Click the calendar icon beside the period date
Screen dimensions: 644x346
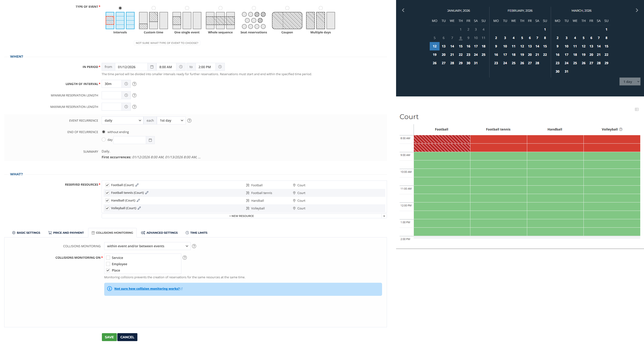pos(152,67)
